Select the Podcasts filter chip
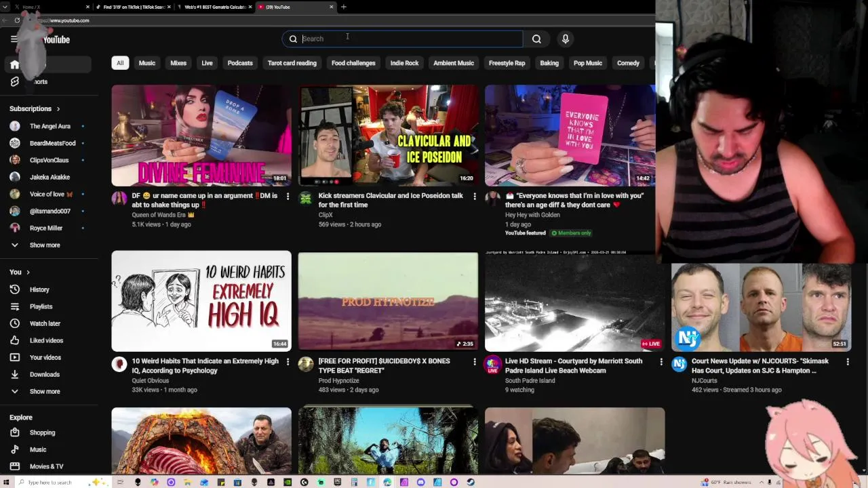The height and width of the screenshot is (488, 868). pos(240,63)
